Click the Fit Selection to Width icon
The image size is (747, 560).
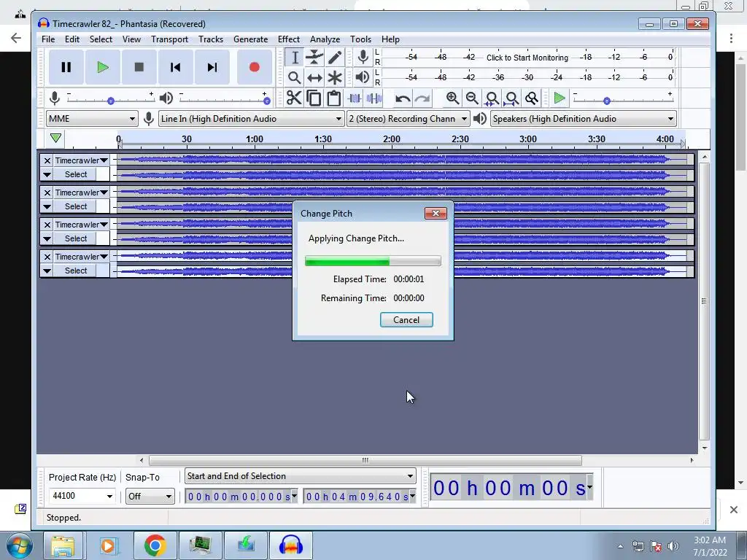pos(492,98)
